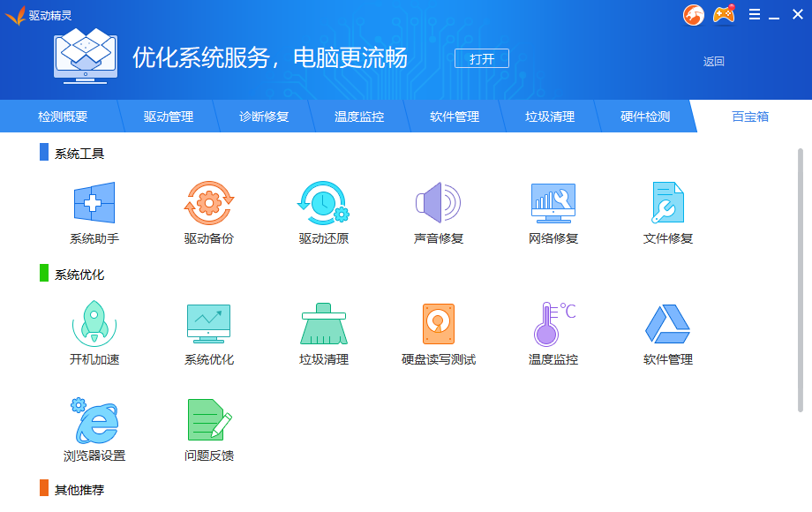The height and width of the screenshot is (512, 812).
Task: Click the 返回 link to go back
Action: [x=713, y=63]
